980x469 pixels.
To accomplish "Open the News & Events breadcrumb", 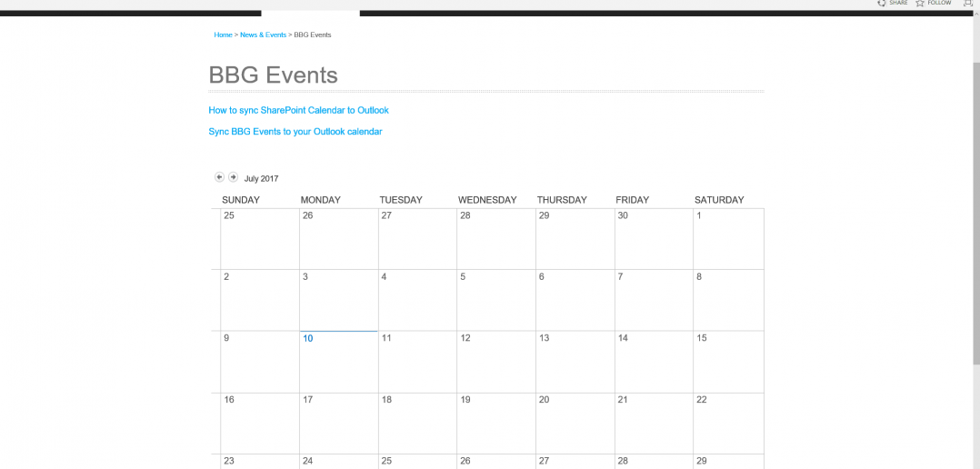I will click(263, 35).
